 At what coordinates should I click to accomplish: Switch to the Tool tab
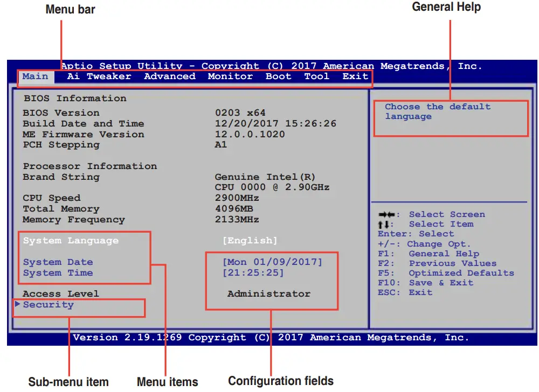pyautogui.click(x=316, y=76)
